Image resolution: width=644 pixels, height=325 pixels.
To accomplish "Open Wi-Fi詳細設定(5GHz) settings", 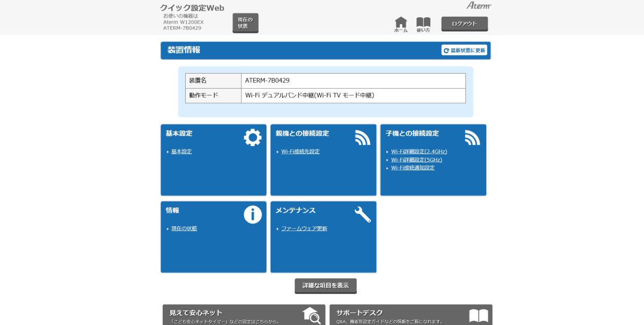I will 416,160.
